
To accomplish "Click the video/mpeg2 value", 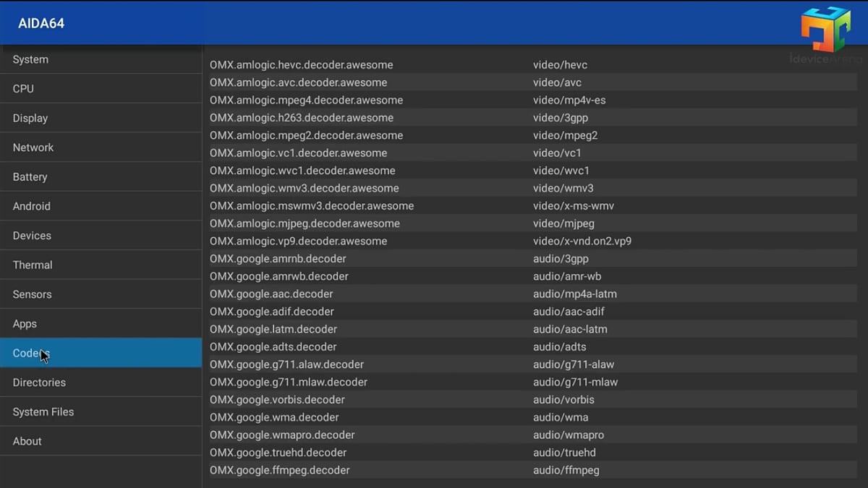I will 565,135.
